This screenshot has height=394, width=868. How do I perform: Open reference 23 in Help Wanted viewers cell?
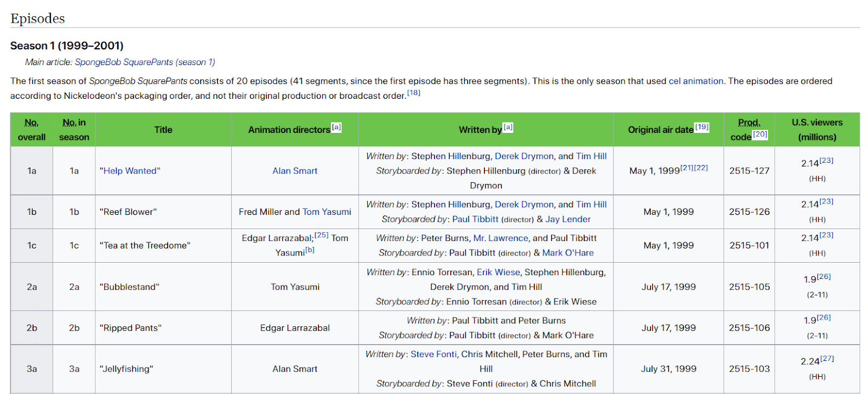pos(826,161)
